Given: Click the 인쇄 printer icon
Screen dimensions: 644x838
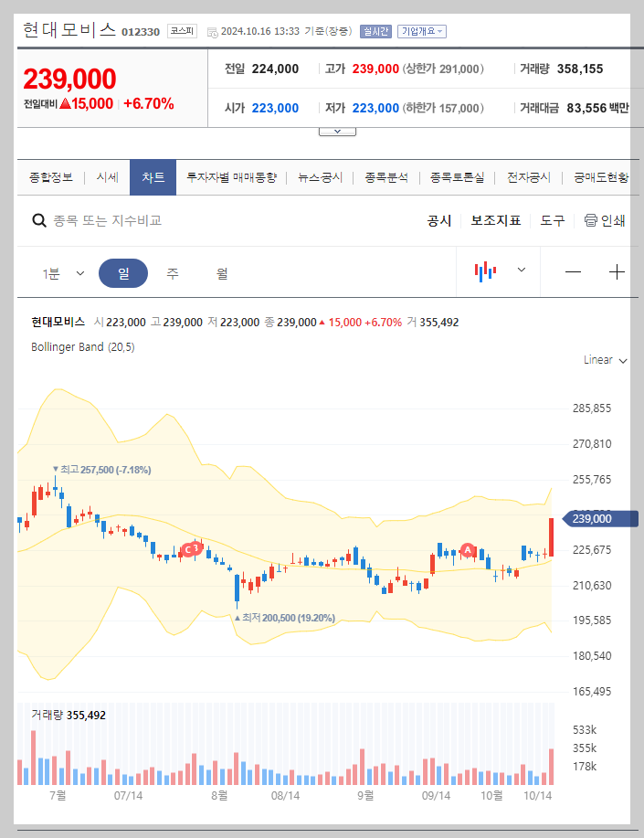Looking at the screenshot, I should coord(592,220).
